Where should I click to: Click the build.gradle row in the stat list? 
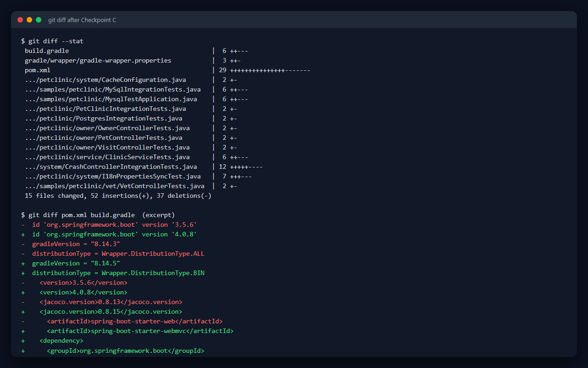136,51
